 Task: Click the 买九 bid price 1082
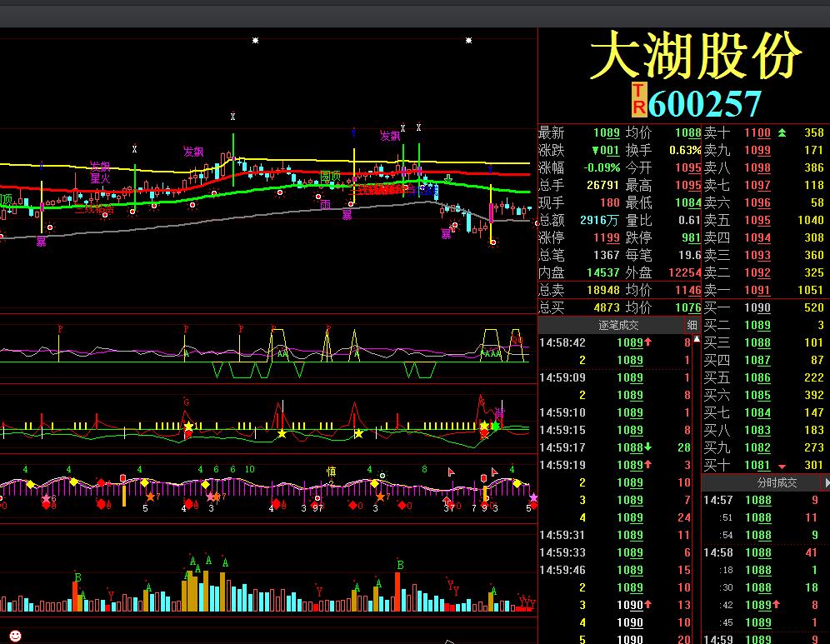[757, 447]
